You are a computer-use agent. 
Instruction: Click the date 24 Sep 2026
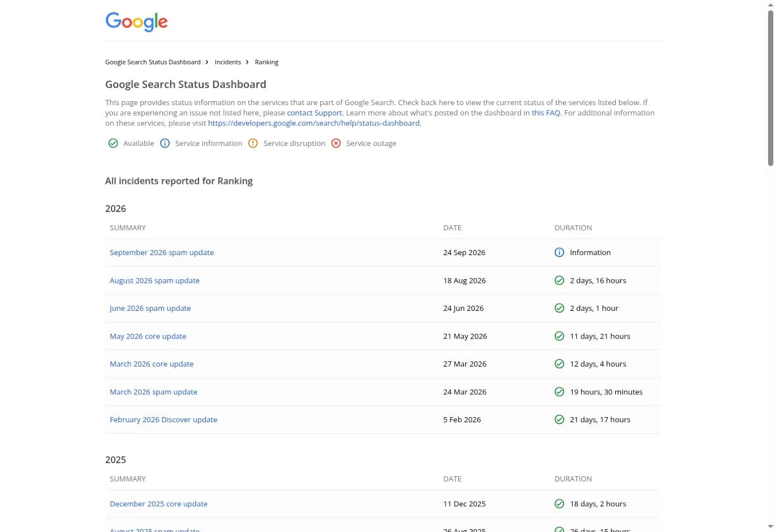464,252
